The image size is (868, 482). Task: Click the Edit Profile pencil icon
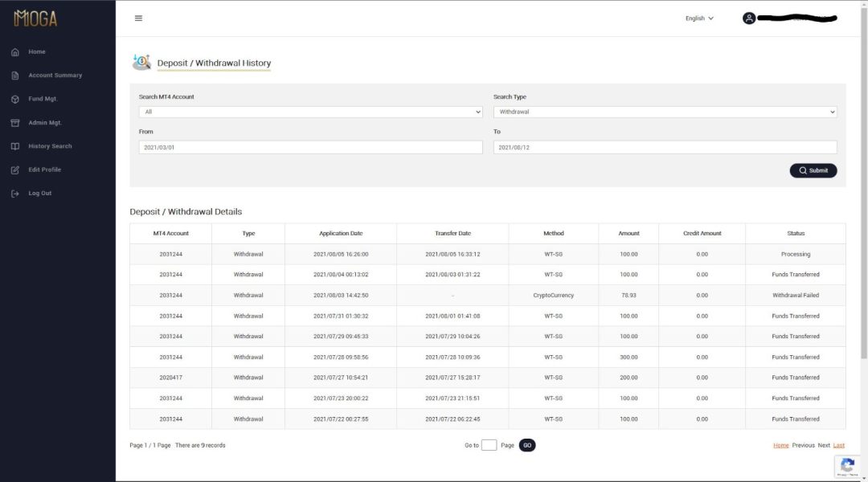(15, 170)
